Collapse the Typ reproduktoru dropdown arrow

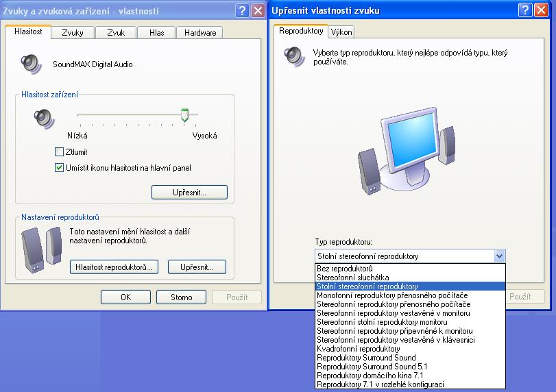[499, 256]
